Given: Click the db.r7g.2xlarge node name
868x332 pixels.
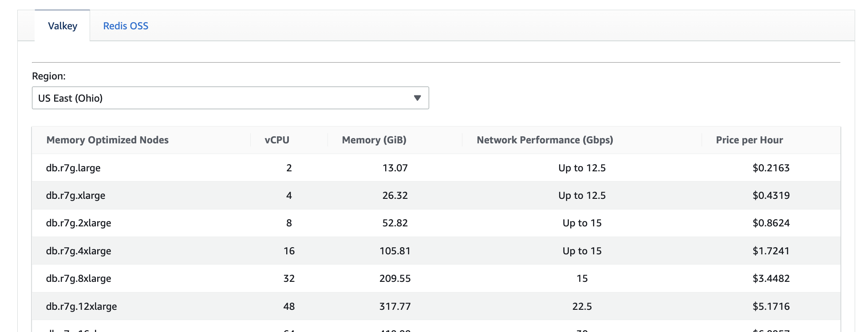Looking at the screenshot, I should tap(79, 223).
